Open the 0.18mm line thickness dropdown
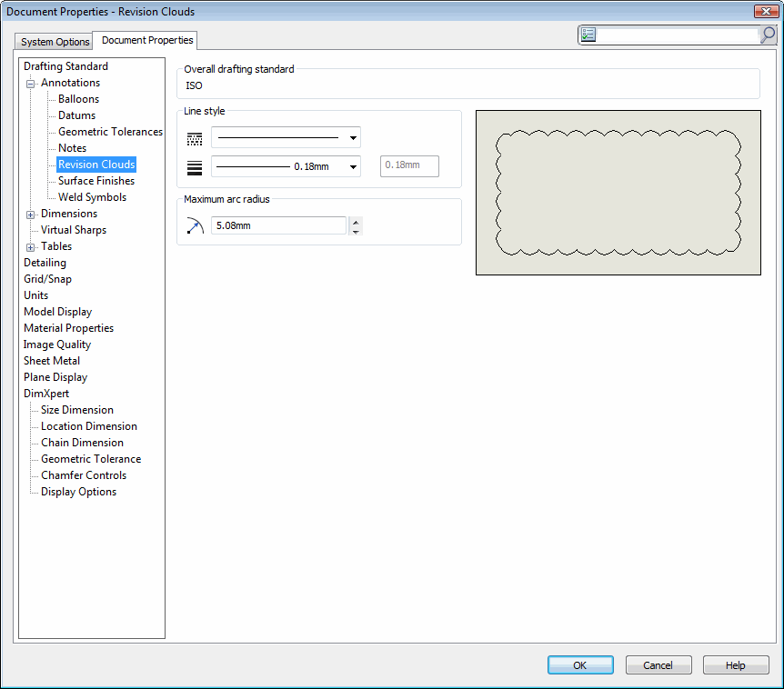The image size is (784, 689). [286, 166]
